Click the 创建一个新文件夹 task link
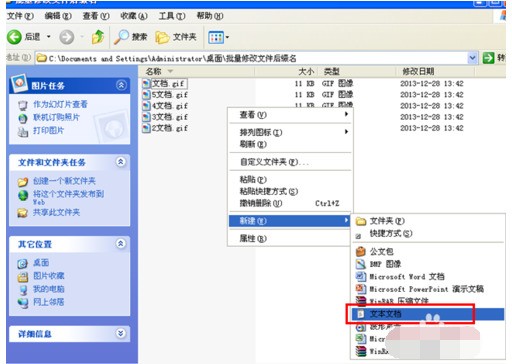Viewport: 512px width, 364px height. (x=64, y=181)
